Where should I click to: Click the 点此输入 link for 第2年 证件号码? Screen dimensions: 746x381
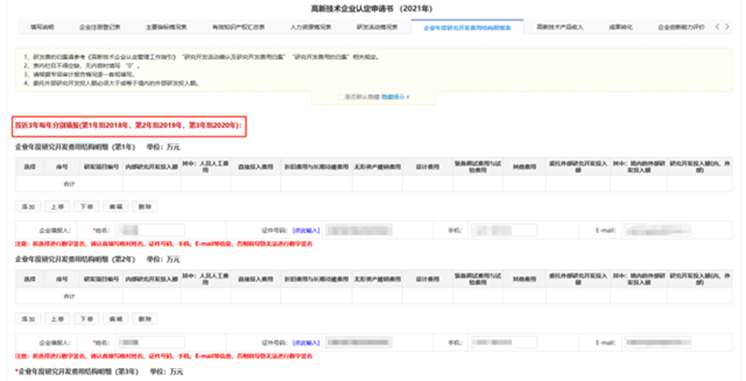click(x=306, y=342)
